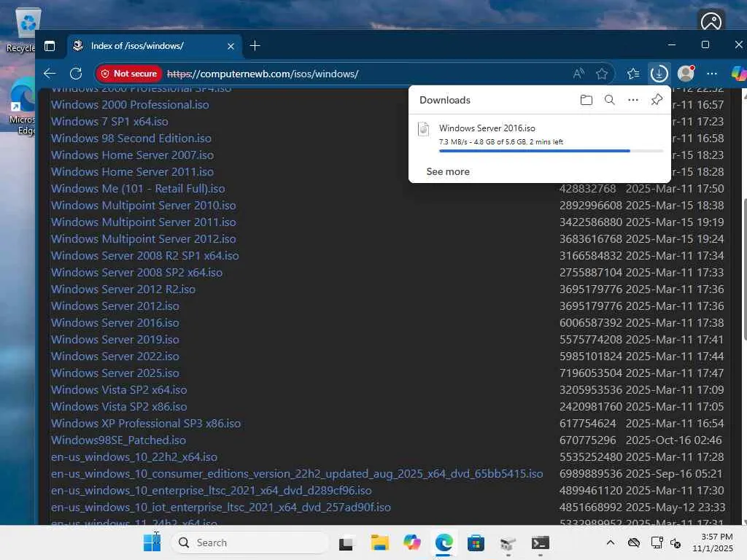This screenshot has width=747, height=560.
Task: Open Windows Home Server 2007.iso link
Action: tap(133, 155)
